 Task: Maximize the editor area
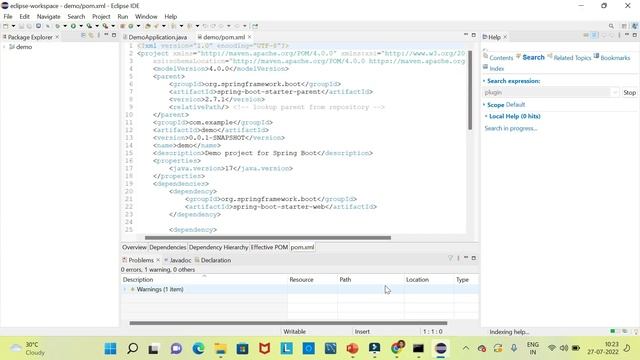coord(473,35)
